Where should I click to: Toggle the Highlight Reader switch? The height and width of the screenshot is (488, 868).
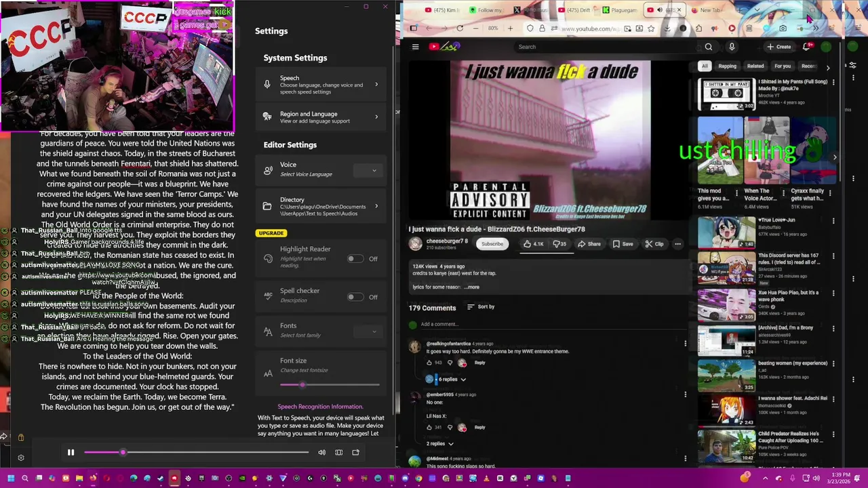point(355,259)
